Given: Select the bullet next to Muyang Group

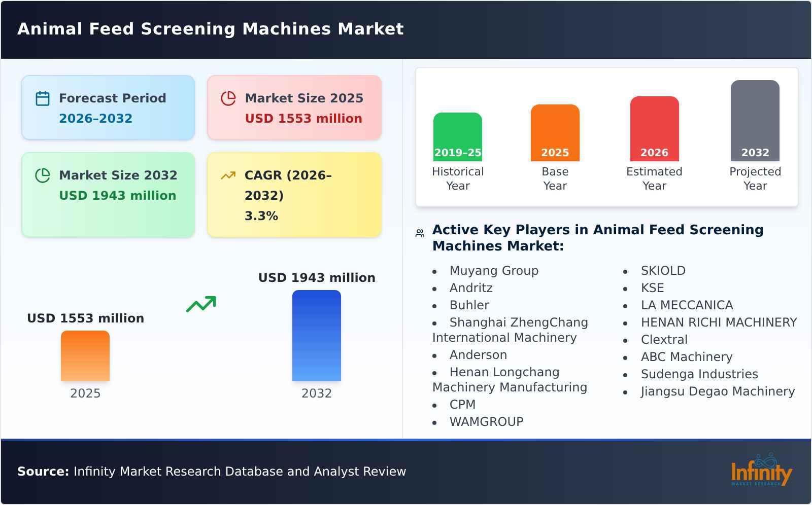Looking at the screenshot, I should [435, 272].
